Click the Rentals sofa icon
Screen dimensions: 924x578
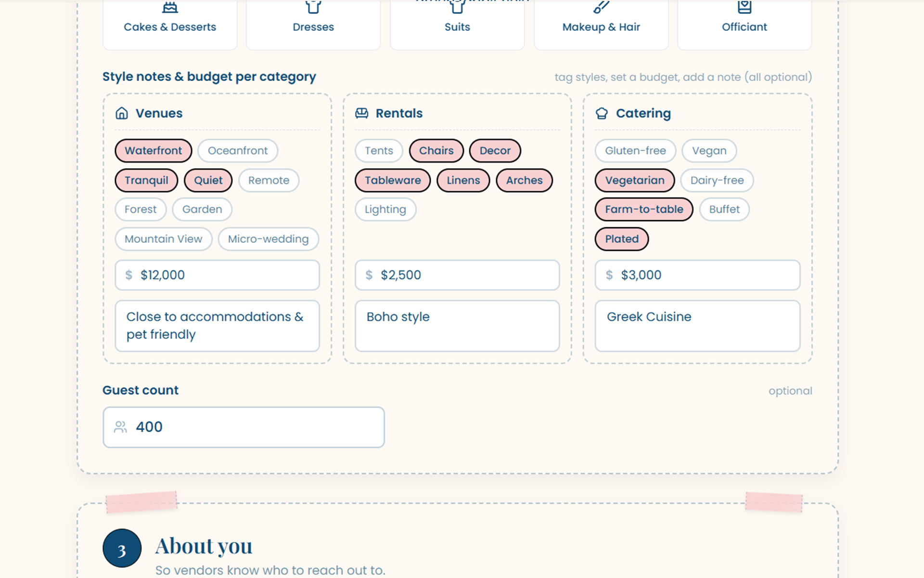(362, 113)
